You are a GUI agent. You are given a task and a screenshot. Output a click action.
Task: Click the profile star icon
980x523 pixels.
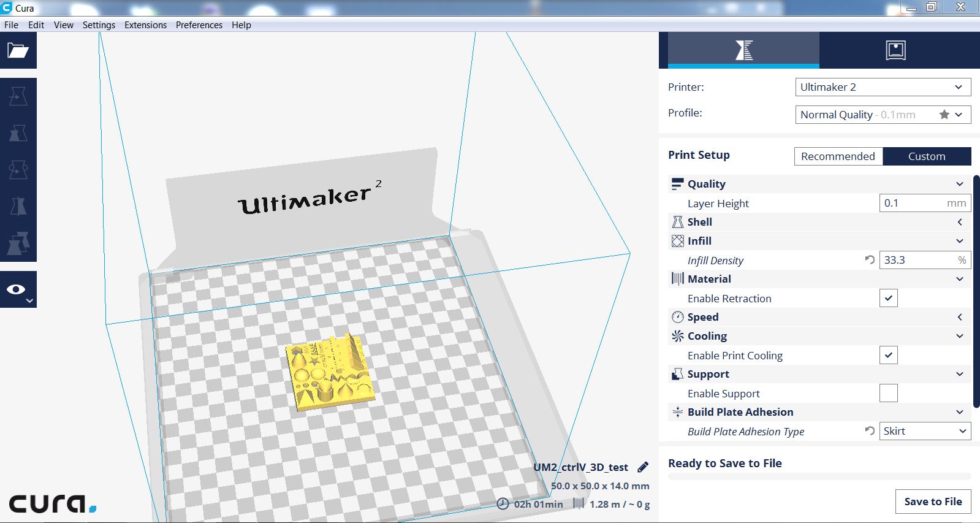944,115
